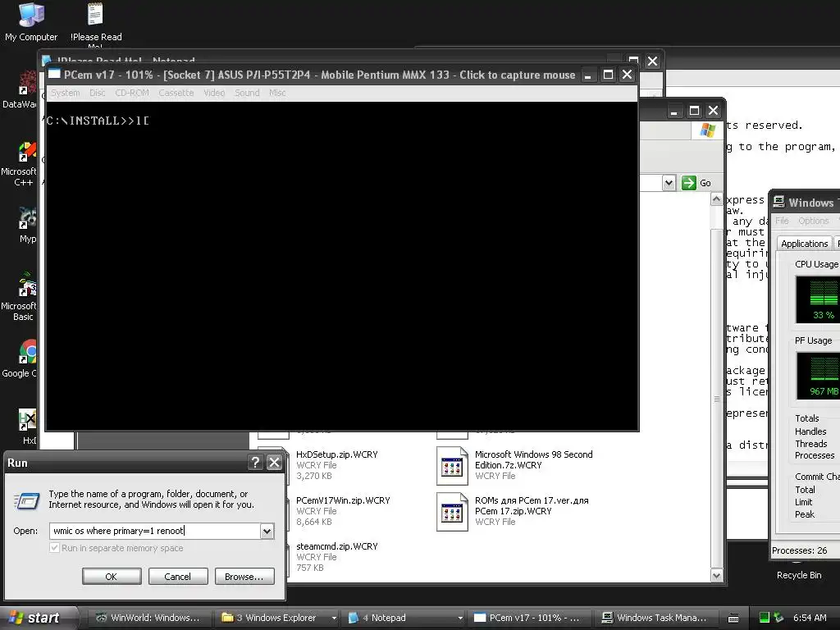Click the Microsoft Windows 98 Second Edition.7z.WCRY file icon
Viewport: 840px width, 630px height.
coord(452,466)
